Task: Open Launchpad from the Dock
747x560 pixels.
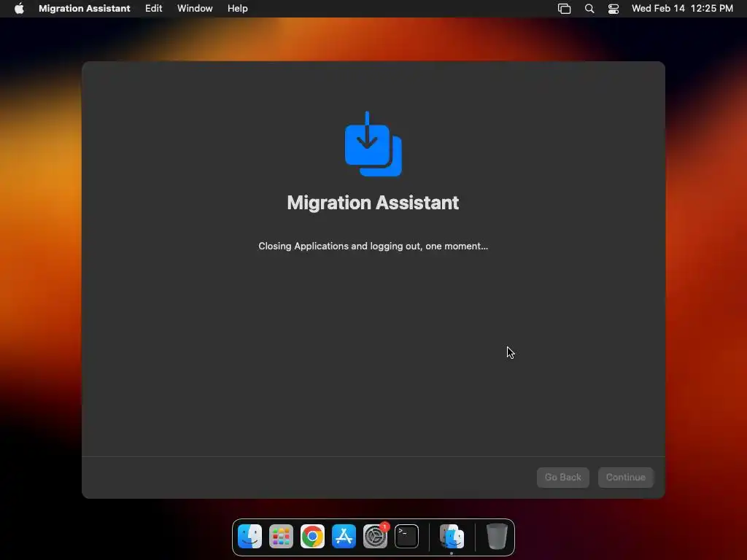Action: 281,537
